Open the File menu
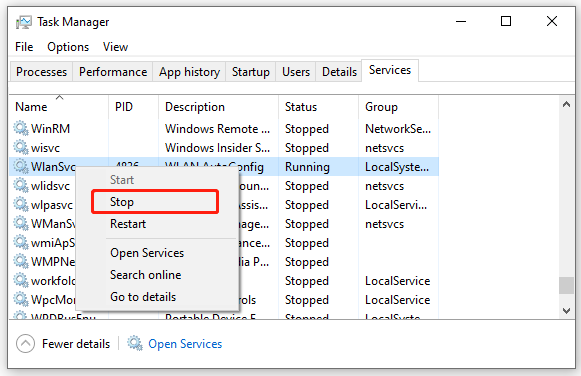 (x=24, y=47)
